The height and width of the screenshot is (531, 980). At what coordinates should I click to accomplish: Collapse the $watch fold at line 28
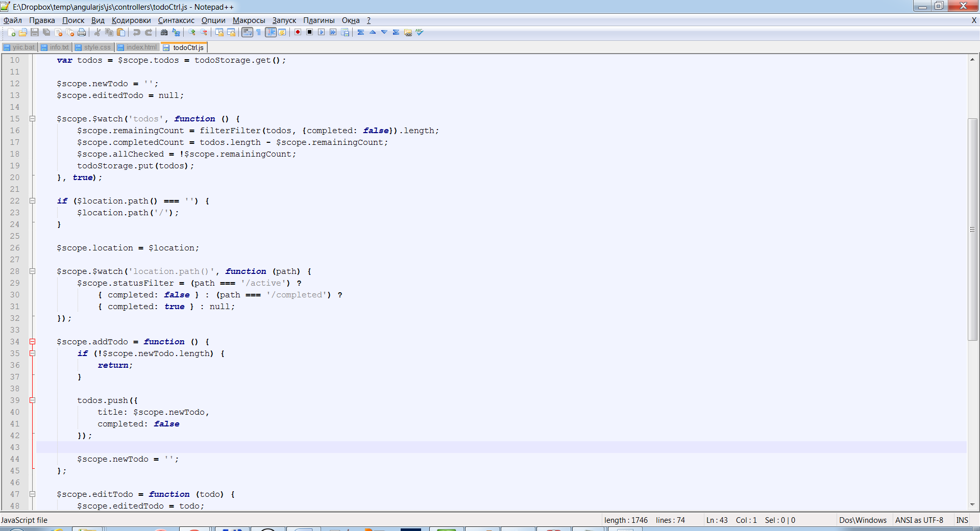(x=32, y=271)
